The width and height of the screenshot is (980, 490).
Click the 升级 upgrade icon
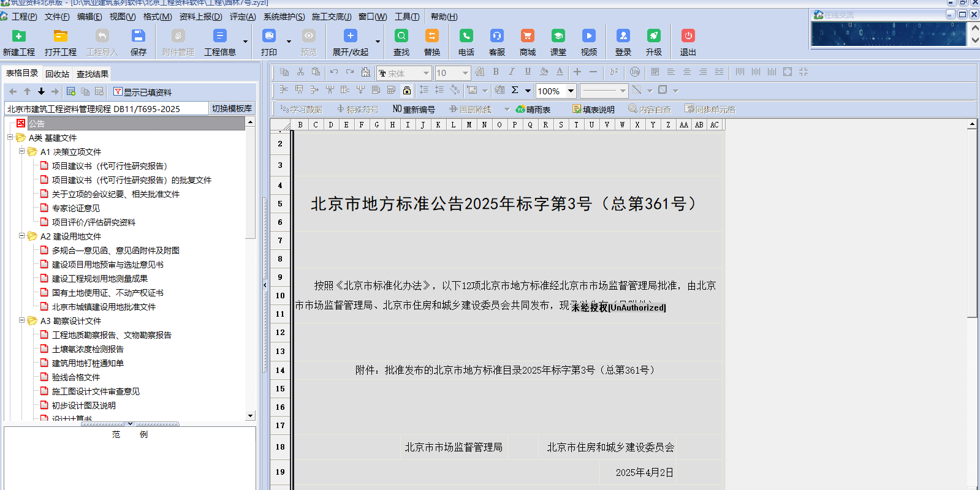point(653,36)
